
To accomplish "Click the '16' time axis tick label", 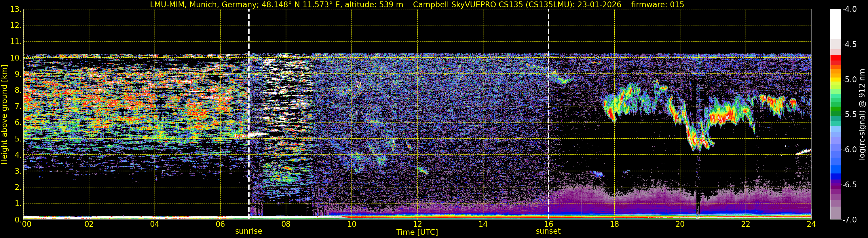I will pos(548,224).
